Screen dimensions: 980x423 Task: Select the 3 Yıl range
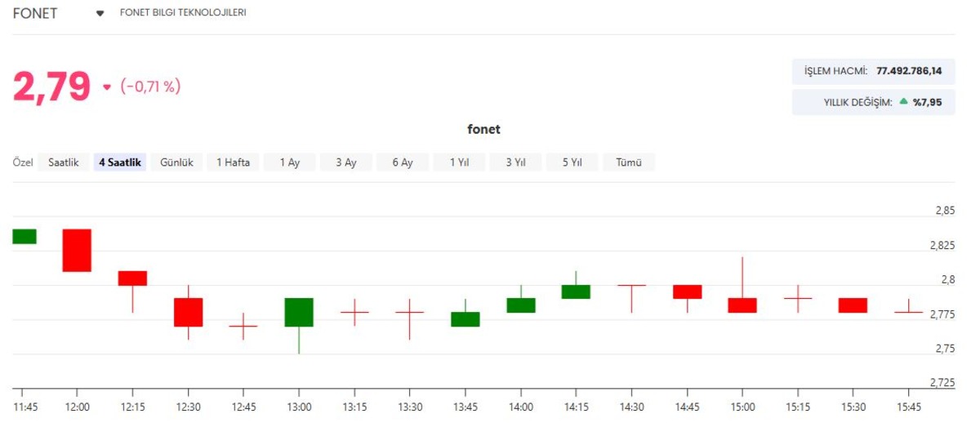515,163
